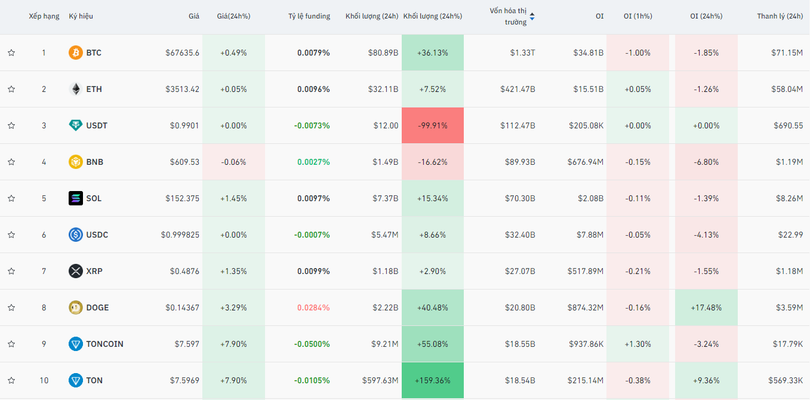Click the DOGE price $0.14367 cell
This screenshot has width=810, height=400.
point(179,308)
